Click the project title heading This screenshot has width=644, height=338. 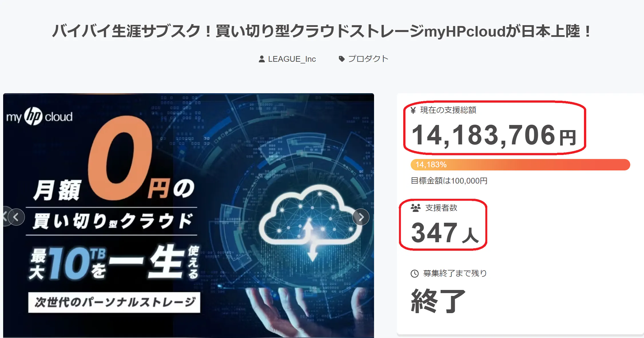[x=321, y=31]
